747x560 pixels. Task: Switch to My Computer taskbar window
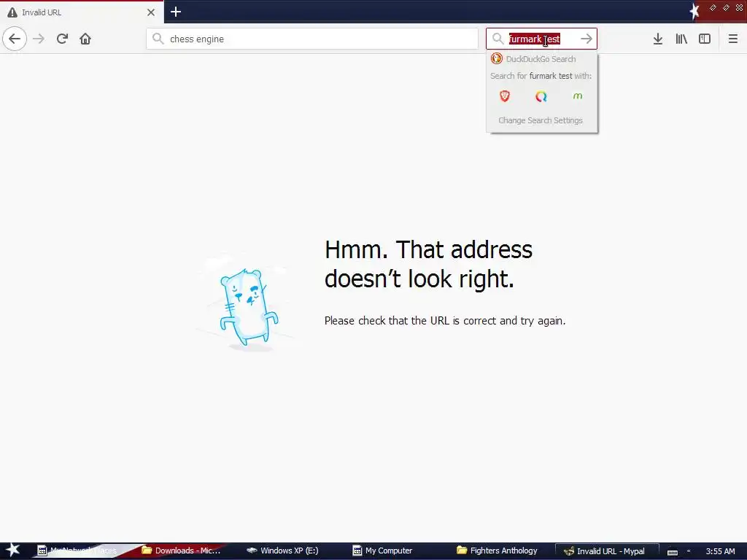click(x=382, y=551)
